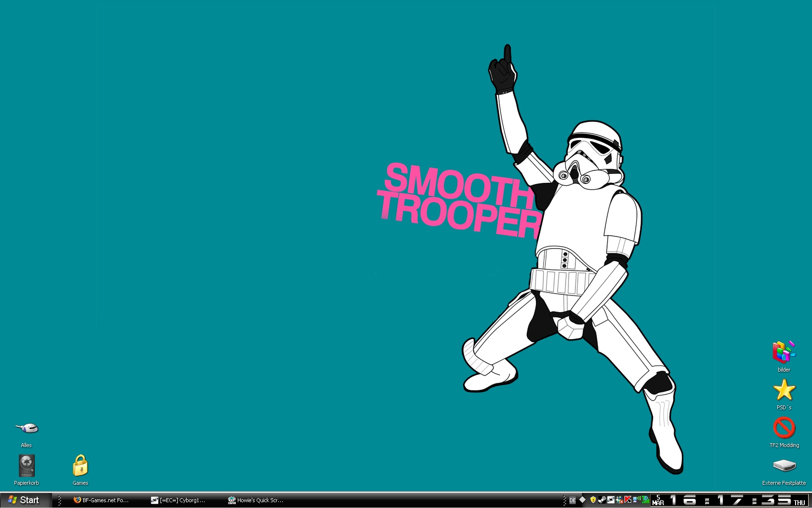The width and height of the screenshot is (812, 508).
Task: Click the Xfire tray icon
Action: click(611, 500)
